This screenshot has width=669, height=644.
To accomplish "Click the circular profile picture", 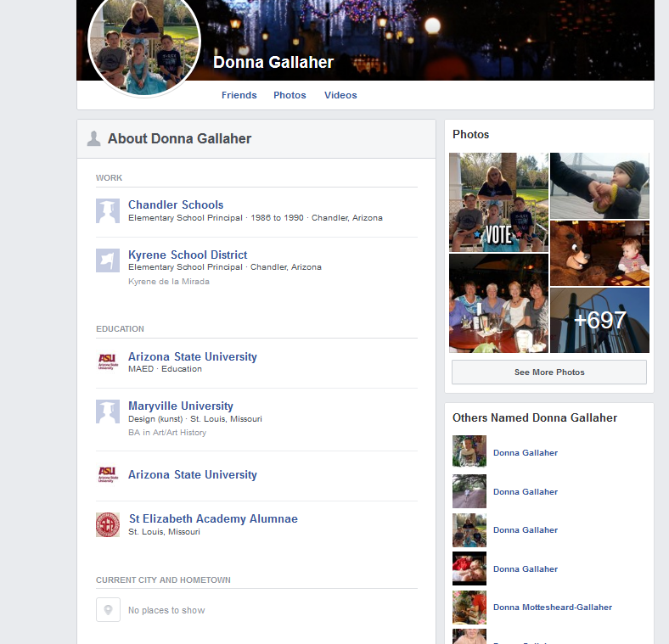I will 144,42.
